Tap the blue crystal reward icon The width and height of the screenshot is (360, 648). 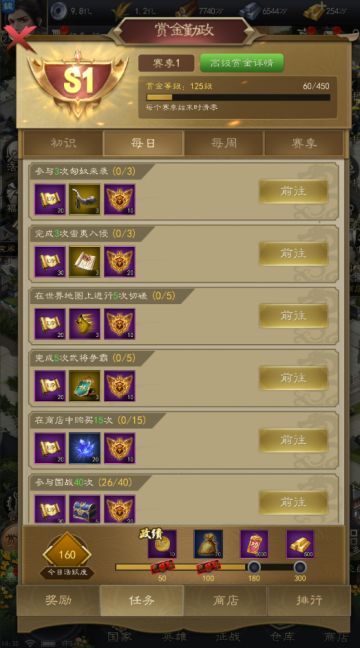[x=84, y=448]
